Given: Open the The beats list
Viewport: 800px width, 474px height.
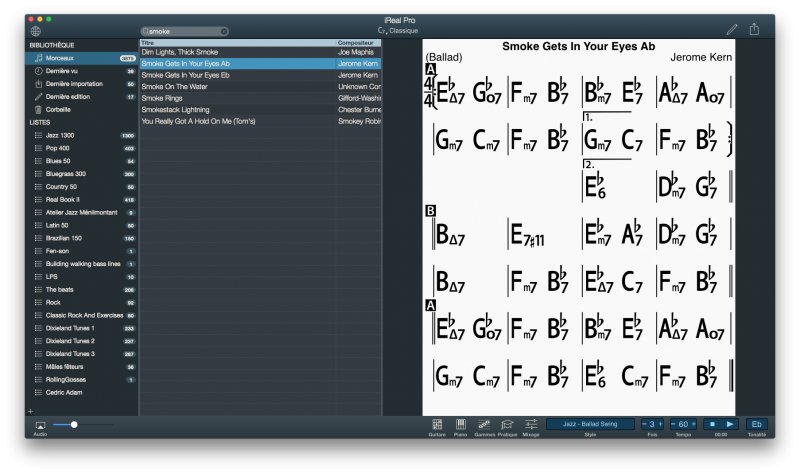Looking at the screenshot, I should tap(82, 289).
